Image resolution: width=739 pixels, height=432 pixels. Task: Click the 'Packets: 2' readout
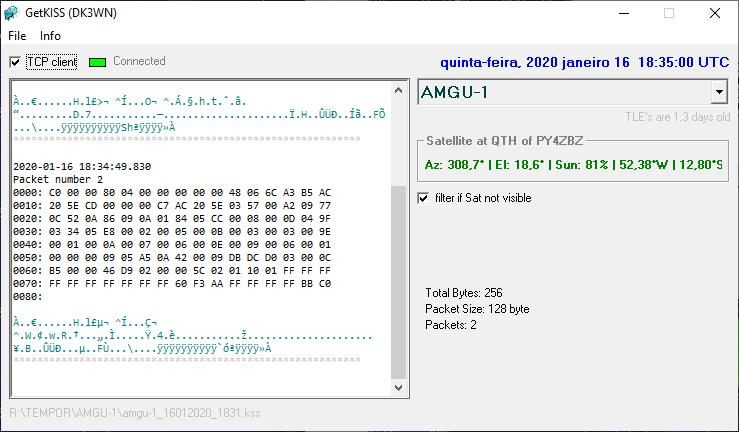[x=451, y=325]
